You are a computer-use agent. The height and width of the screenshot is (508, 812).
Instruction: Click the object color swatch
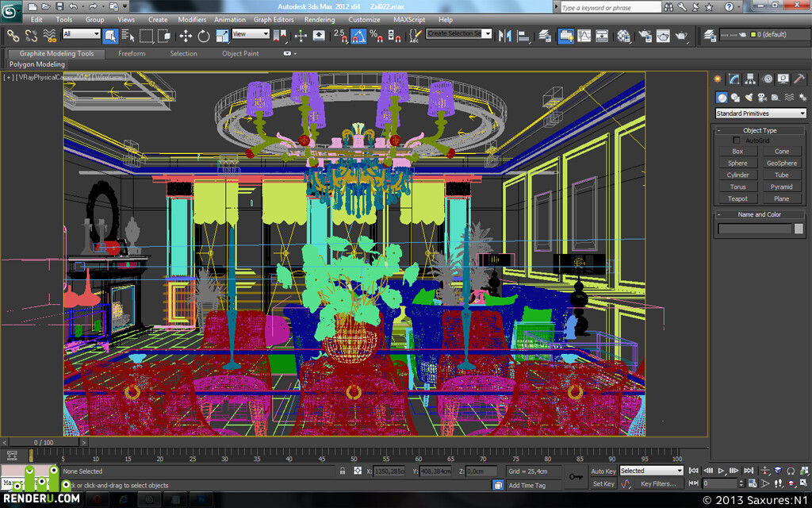coord(799,229)
